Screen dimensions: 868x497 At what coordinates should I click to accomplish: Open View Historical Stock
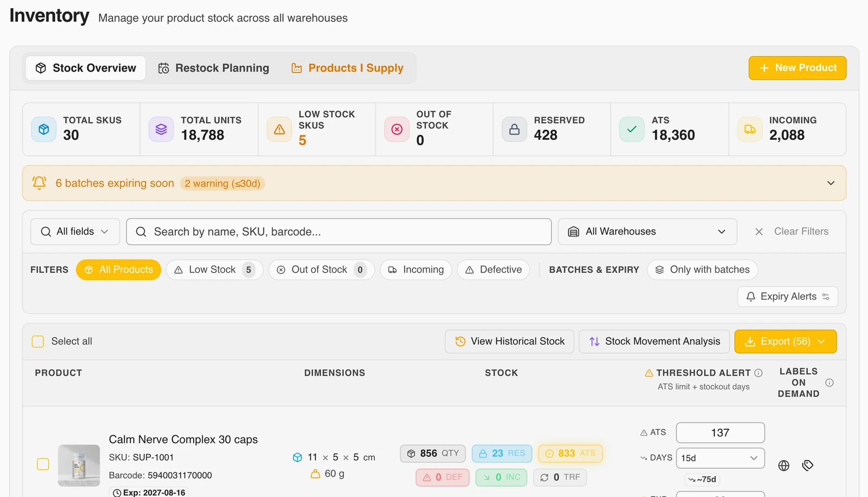coord(509,341)
